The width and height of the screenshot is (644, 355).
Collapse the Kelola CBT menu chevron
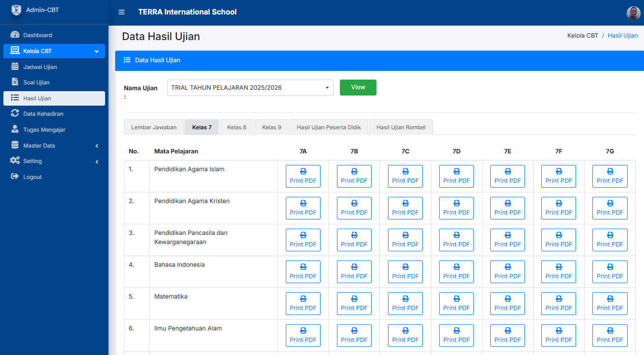pyautogui.click(x=96, y=51)
